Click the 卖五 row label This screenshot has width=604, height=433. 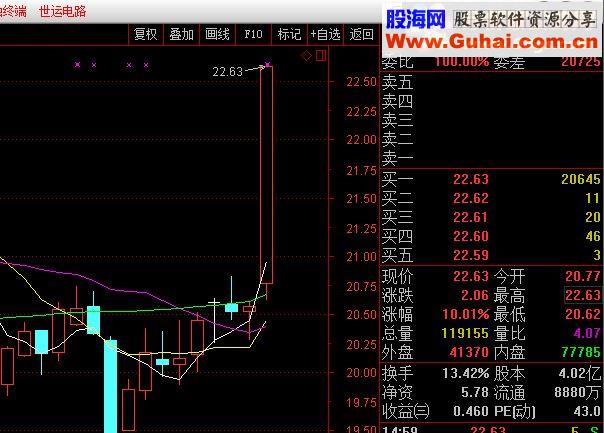click(398, 82)
